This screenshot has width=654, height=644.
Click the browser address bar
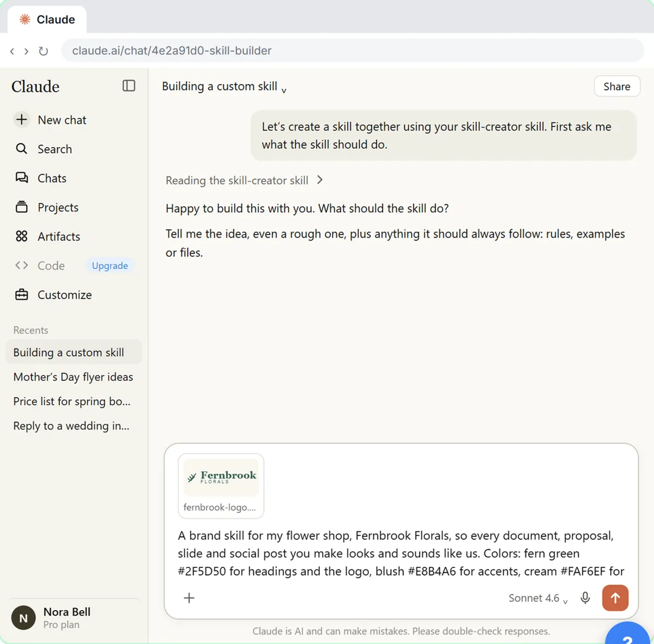pyautogui.click(x=353, y=51)
